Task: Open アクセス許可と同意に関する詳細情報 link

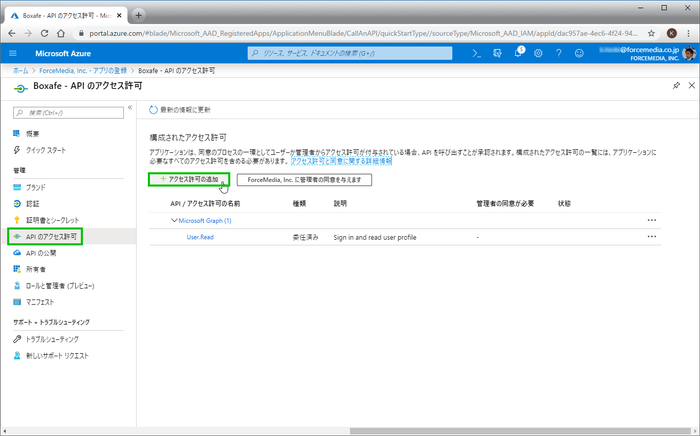Action: point(342,161)
